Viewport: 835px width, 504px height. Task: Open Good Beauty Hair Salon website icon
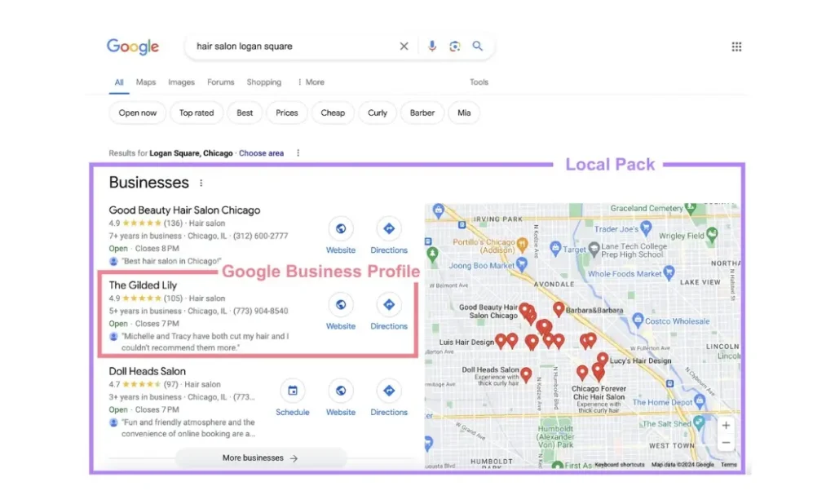tap(341, 229)
